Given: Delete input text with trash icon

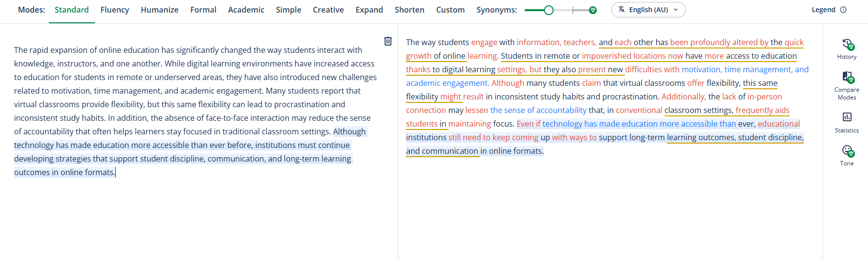Looking at the screenshot, I should [x=387, y=41].
